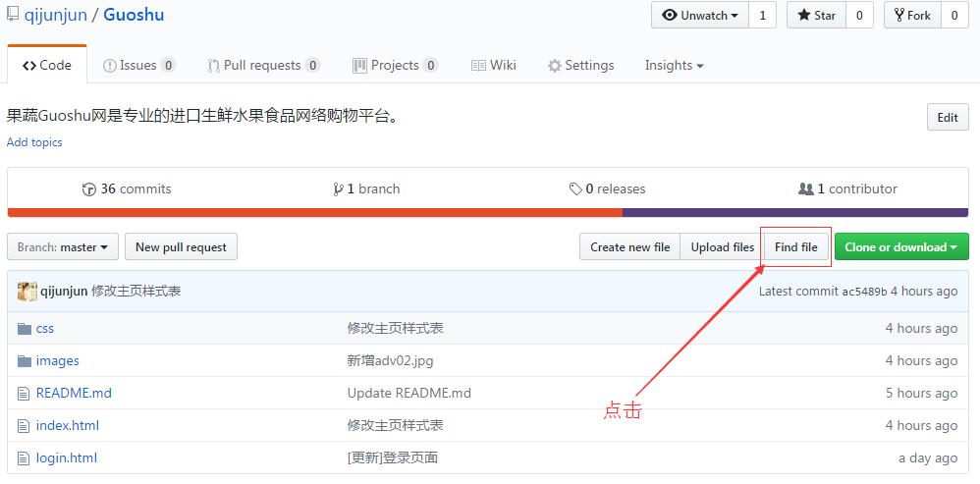Click the gear icon on Settings tab

[x=555, y=66]
